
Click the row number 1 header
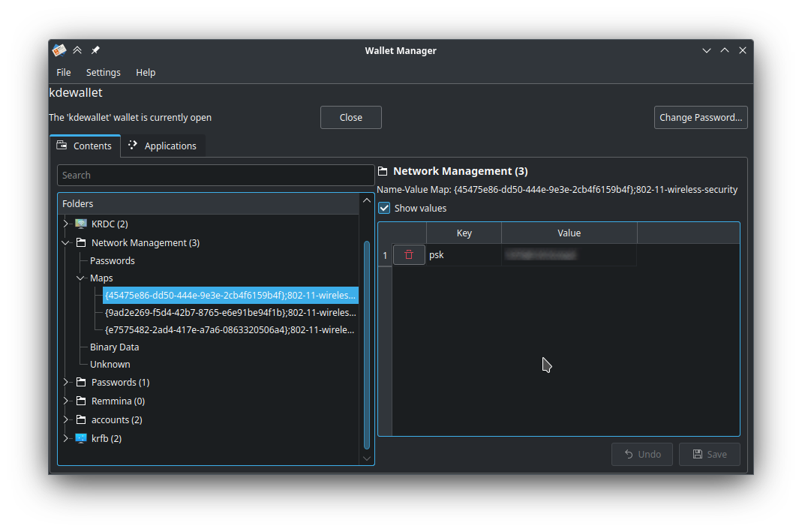click(385, 255)
